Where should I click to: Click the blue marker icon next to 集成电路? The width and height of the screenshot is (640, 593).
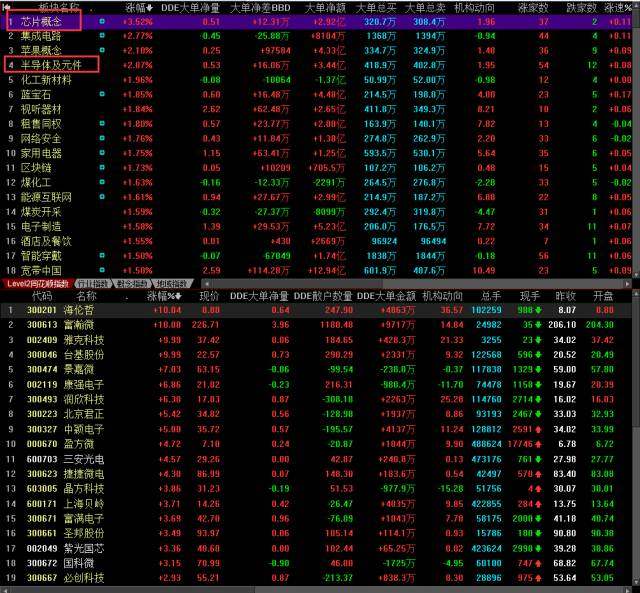point(102,36)
